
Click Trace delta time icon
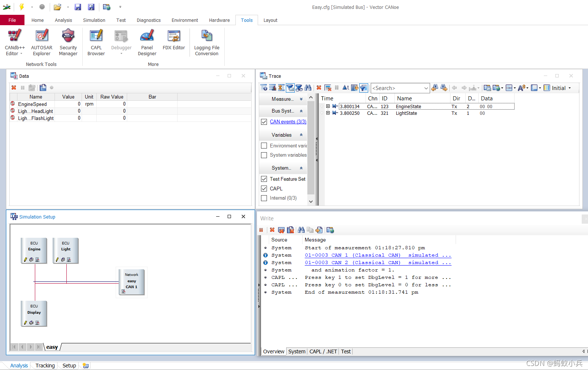point(346,88)
